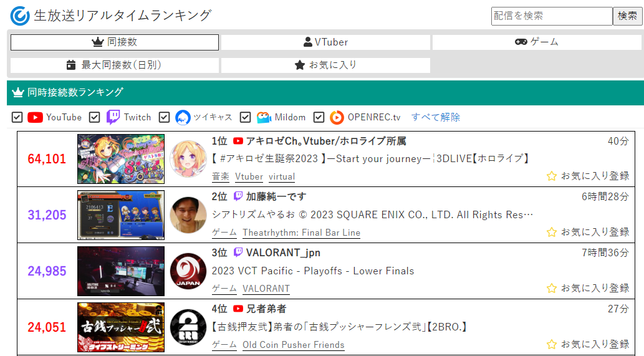Open the 生放送リアルタイムランキング title link
The height and width of the screenshot is (356, 644).
pos(122,16)
